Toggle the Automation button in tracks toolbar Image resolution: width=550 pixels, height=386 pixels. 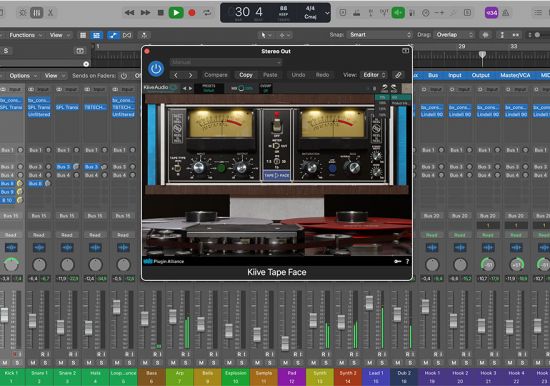pyautogui.click(x=113, y=35)
